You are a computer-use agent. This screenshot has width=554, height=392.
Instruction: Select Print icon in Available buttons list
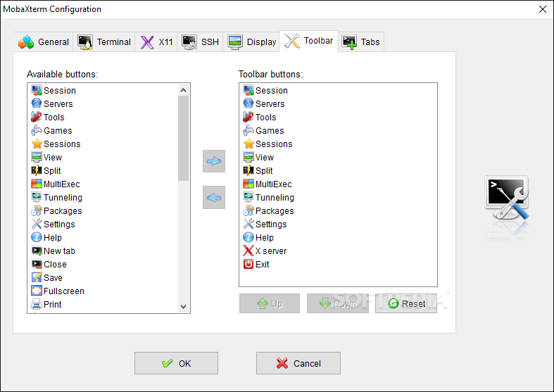point(37,304)
